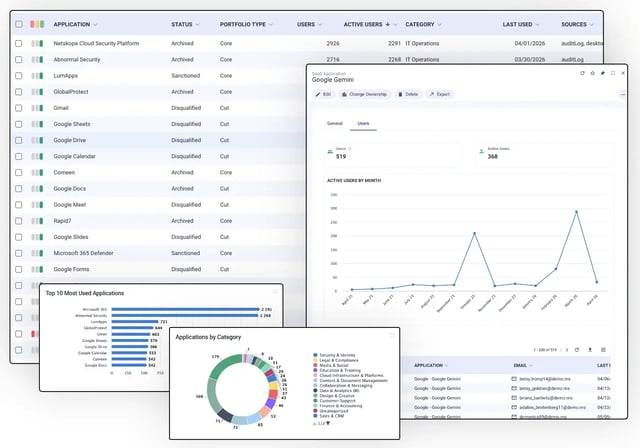
Task: Switch to the General tab
Action: tap(335, 123)
